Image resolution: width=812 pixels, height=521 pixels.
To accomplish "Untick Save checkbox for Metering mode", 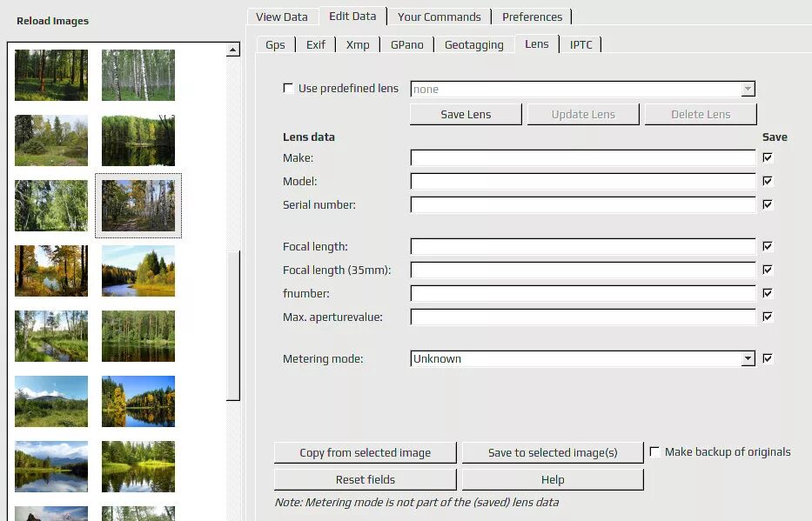I will tap(768, 358).
